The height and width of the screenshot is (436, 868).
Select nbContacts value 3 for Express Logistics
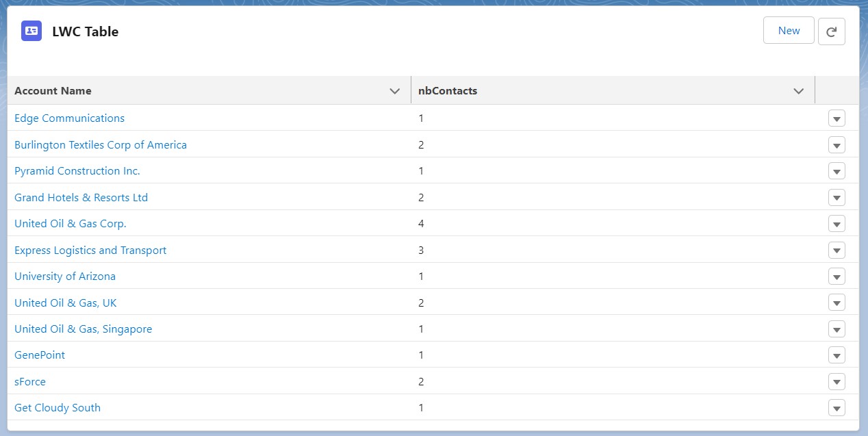[422, 251]
